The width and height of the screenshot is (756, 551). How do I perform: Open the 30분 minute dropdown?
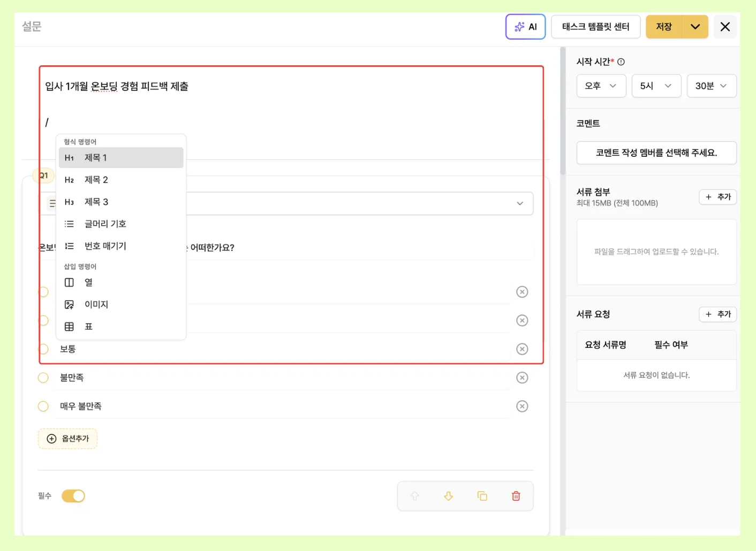point(711,86)
